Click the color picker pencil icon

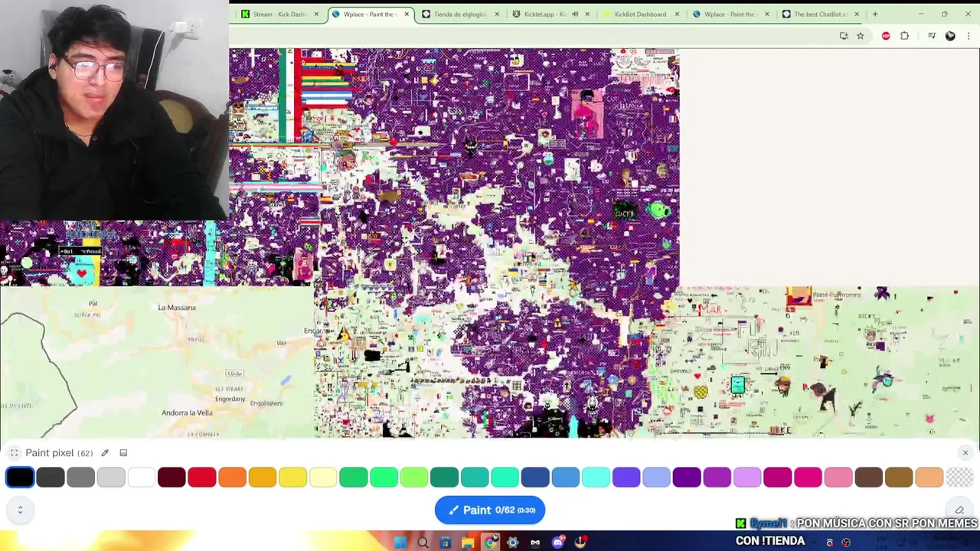105,453
